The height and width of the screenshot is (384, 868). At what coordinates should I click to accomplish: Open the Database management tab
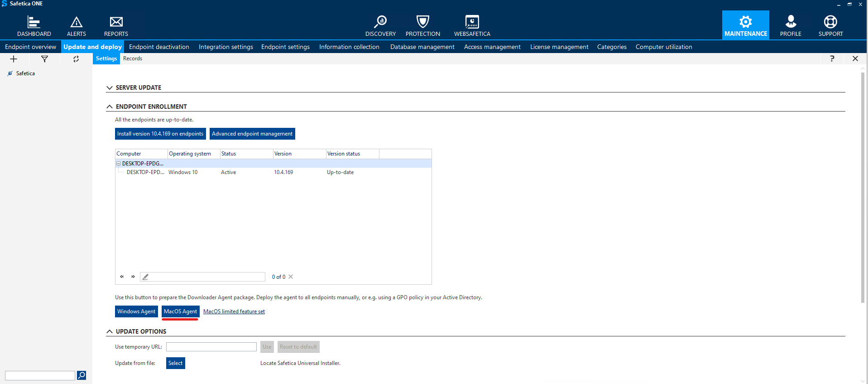[422, 47]
